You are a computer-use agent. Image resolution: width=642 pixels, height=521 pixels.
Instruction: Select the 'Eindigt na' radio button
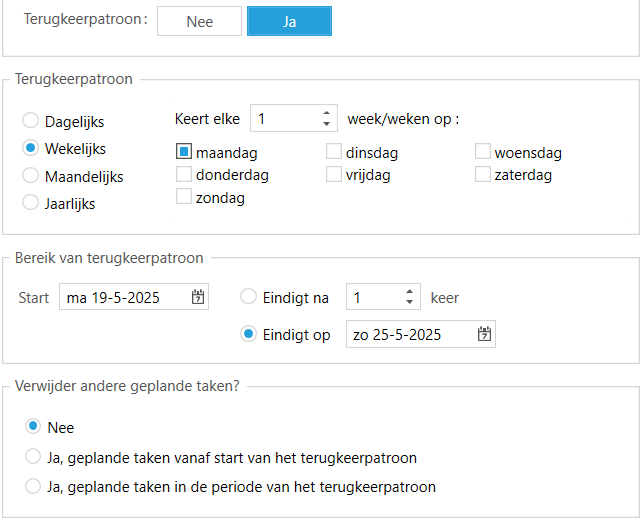(248, 297)
